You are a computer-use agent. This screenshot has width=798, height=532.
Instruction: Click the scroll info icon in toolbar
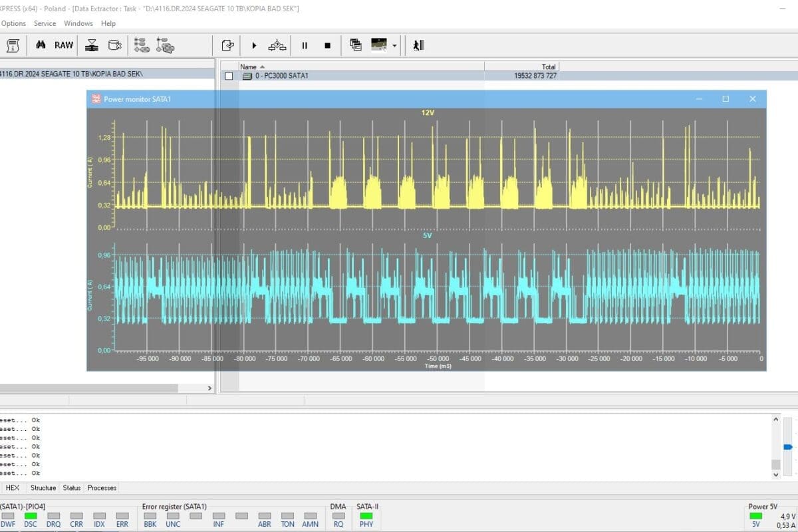click(x=13, y=45)
